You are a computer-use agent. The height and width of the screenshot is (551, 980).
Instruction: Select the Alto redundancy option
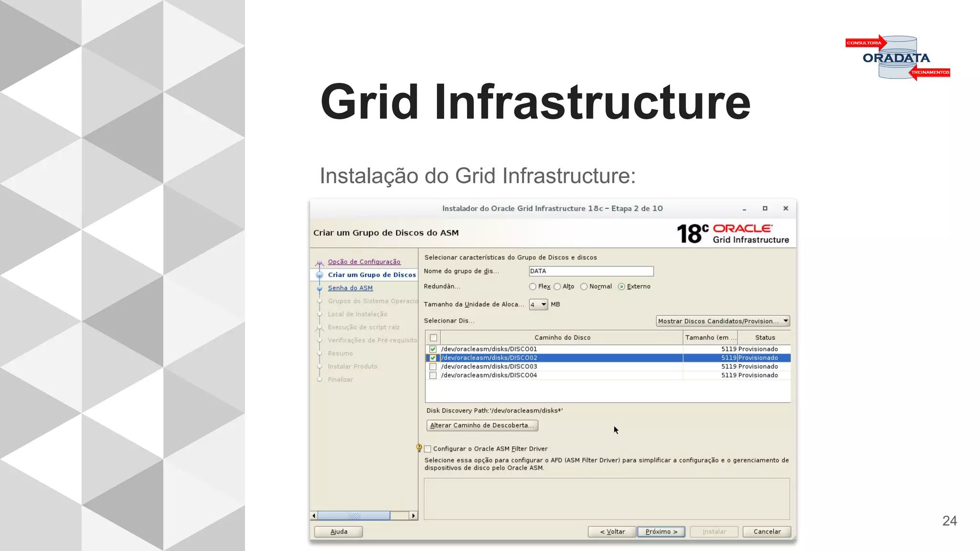tap(557, 287)
